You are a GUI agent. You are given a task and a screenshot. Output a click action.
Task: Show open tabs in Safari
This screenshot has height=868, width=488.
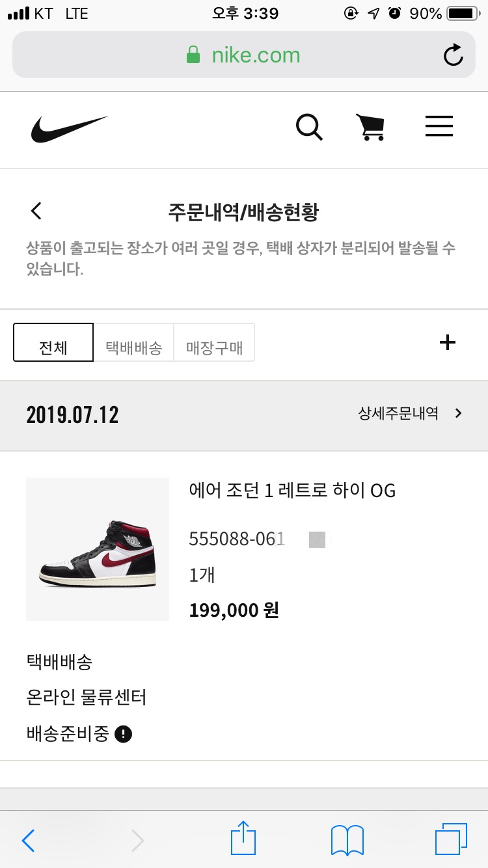(x=451, y=840)
